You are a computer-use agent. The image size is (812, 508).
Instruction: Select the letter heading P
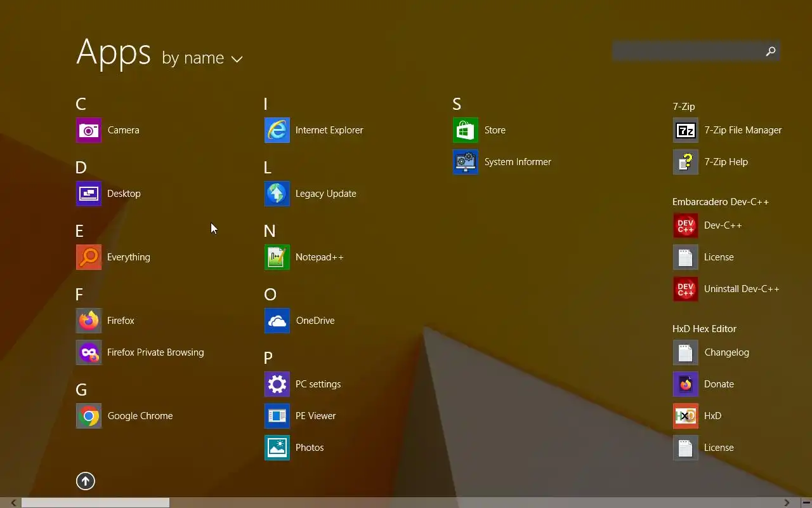pos(268,358)
